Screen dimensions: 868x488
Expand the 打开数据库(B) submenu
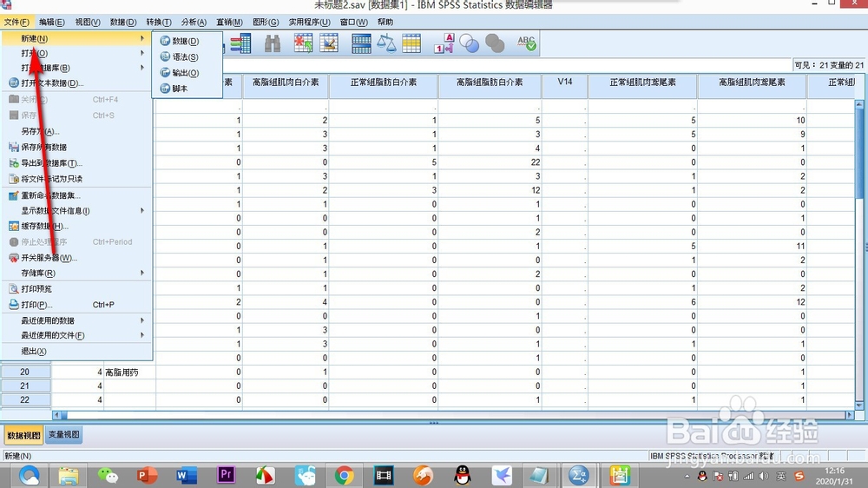77,68
